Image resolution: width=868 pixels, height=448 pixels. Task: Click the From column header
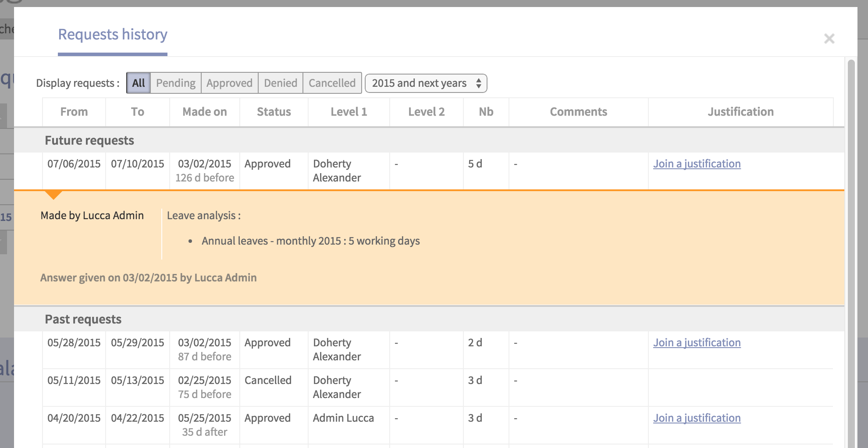point(74,112)
